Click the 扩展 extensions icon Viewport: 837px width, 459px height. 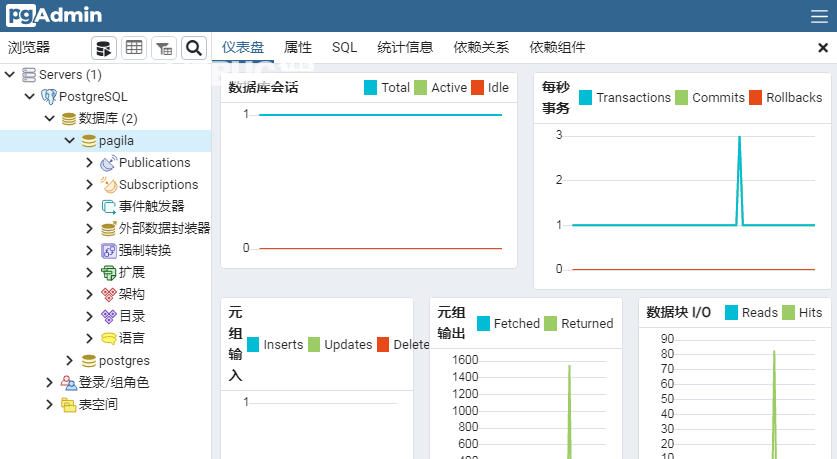click(108, 273)
